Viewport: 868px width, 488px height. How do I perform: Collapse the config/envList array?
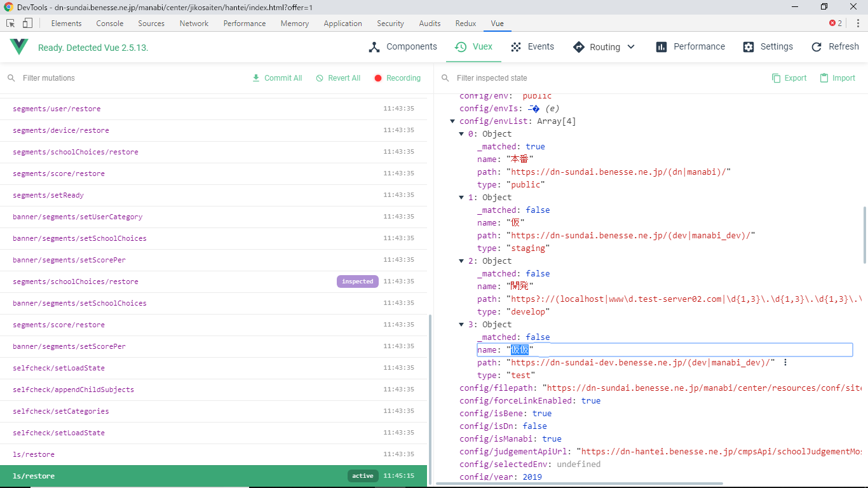tap(452, 121)
